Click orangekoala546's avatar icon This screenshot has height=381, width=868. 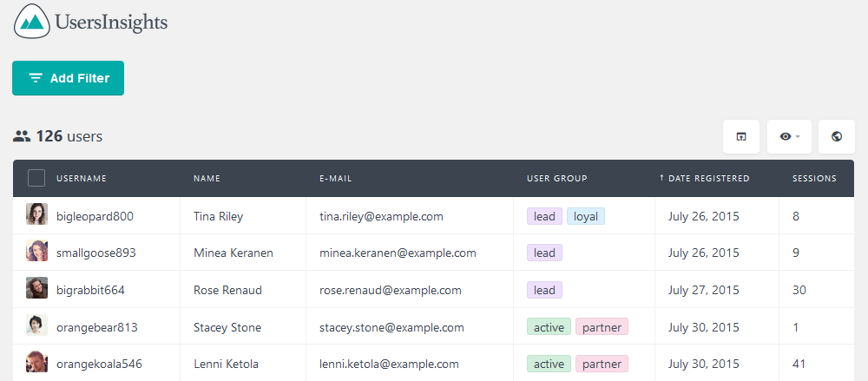(36, 362)
